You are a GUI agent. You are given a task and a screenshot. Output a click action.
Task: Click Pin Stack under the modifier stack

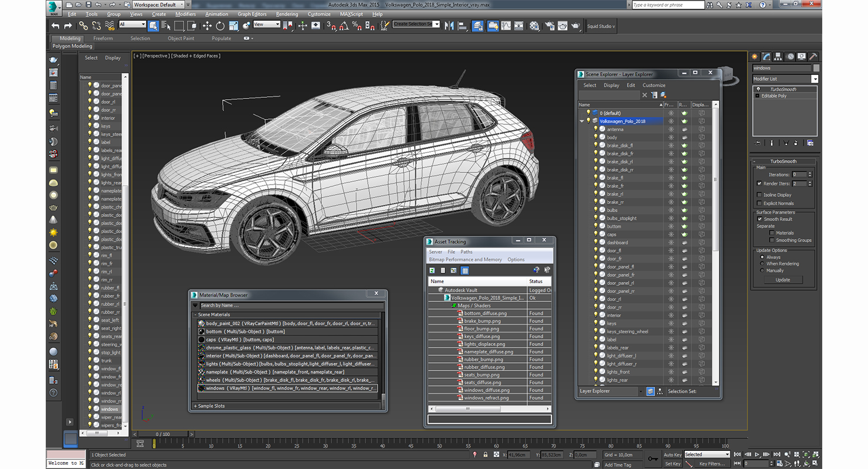pyautogui.click(x=758, y=142)
